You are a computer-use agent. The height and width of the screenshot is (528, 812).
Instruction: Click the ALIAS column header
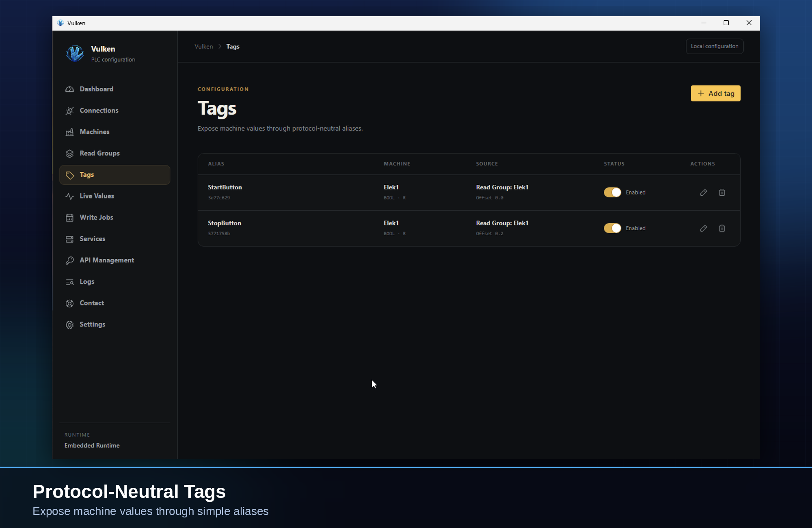pyautogui.click(x=216, y=164)
